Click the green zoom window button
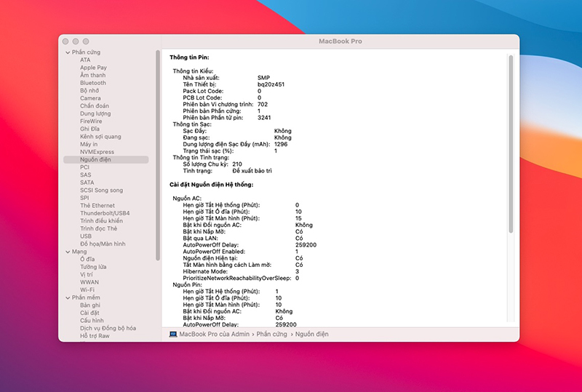Screen dimensions: 582x392 (x=86, y=41)
